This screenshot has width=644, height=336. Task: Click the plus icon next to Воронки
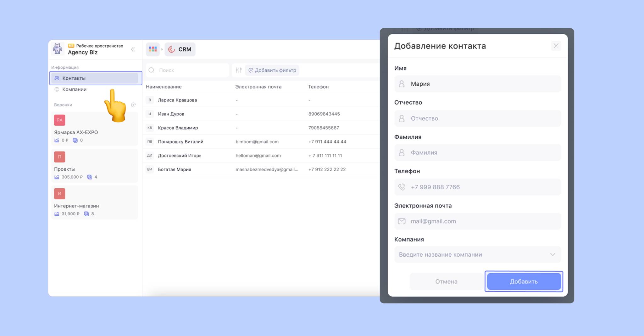pyautogui.click(x=133, y=105)
